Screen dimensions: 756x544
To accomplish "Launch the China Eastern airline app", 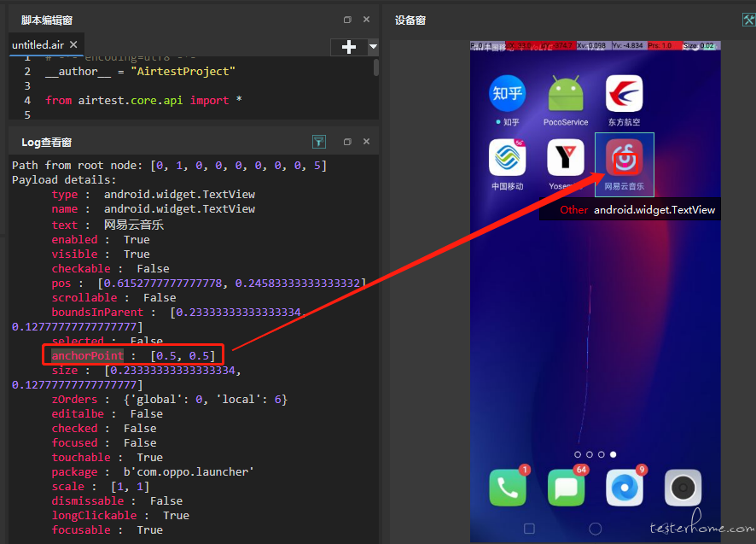I will pyautogui.click(x=624, y=94).
